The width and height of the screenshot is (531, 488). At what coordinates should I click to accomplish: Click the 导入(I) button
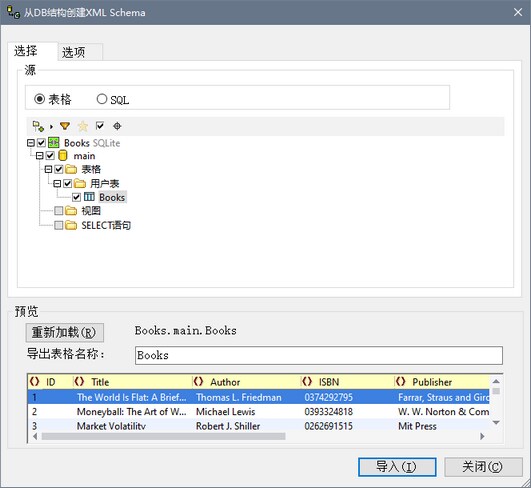397,467
